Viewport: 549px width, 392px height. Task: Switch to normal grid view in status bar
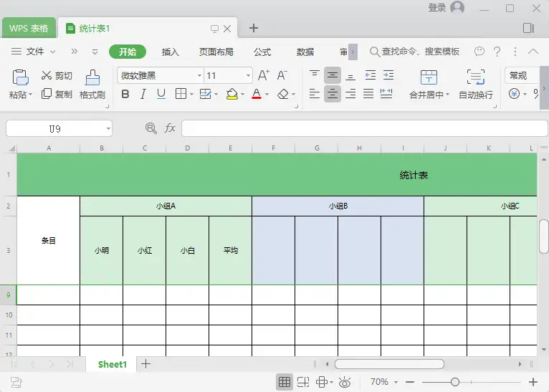click(284, 382)
